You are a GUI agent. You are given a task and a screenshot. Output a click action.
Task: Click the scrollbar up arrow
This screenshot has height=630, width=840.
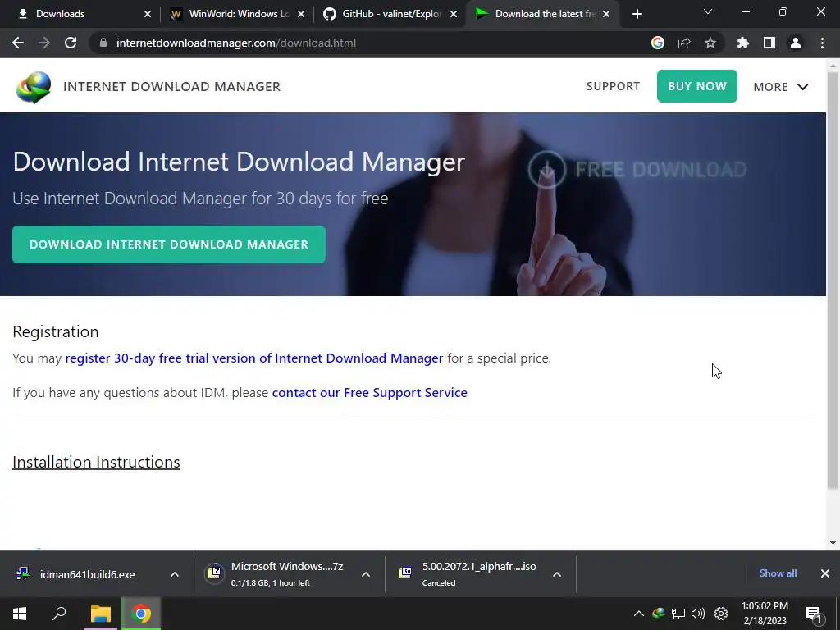(833, 66)
